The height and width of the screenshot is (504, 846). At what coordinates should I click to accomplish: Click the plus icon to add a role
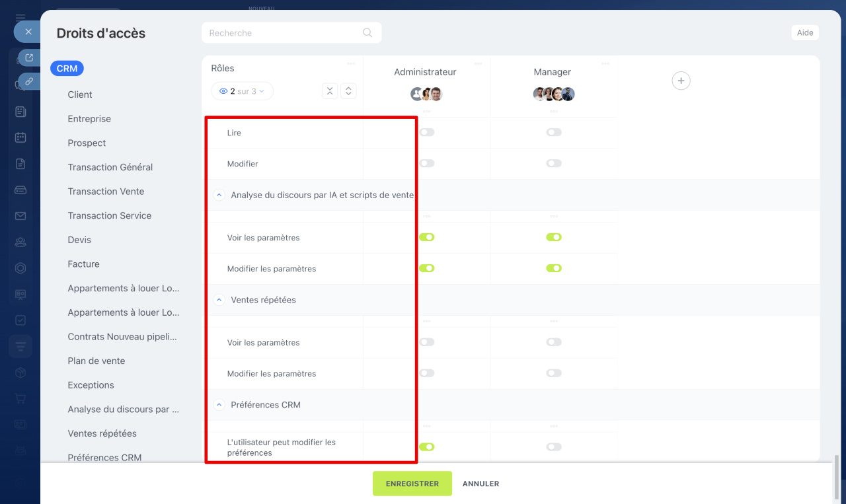[681, 81]
